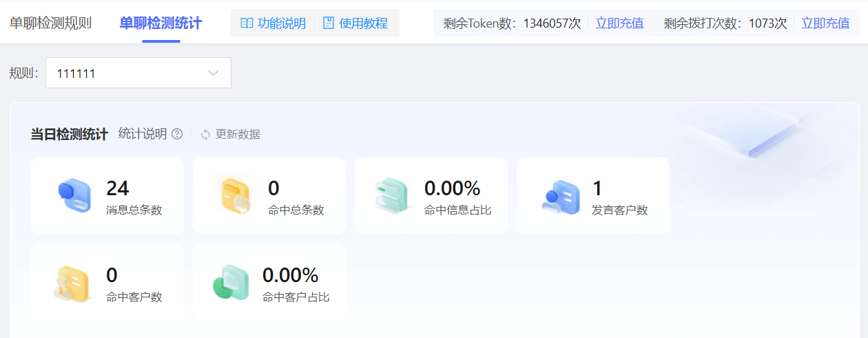Viewport: 868px width, 338px height.
Task: Click the 命中客户数 yellow user icon
Action: [x=72, y=284]
